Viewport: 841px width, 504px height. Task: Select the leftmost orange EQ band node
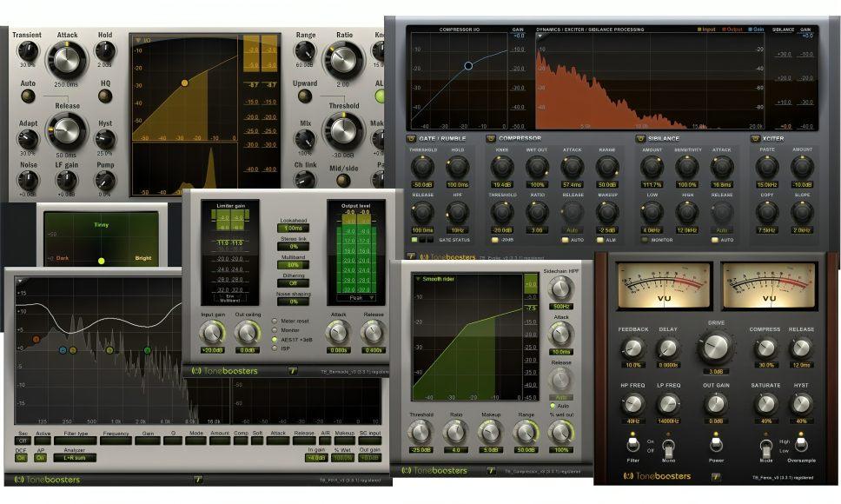click(36, 340)
